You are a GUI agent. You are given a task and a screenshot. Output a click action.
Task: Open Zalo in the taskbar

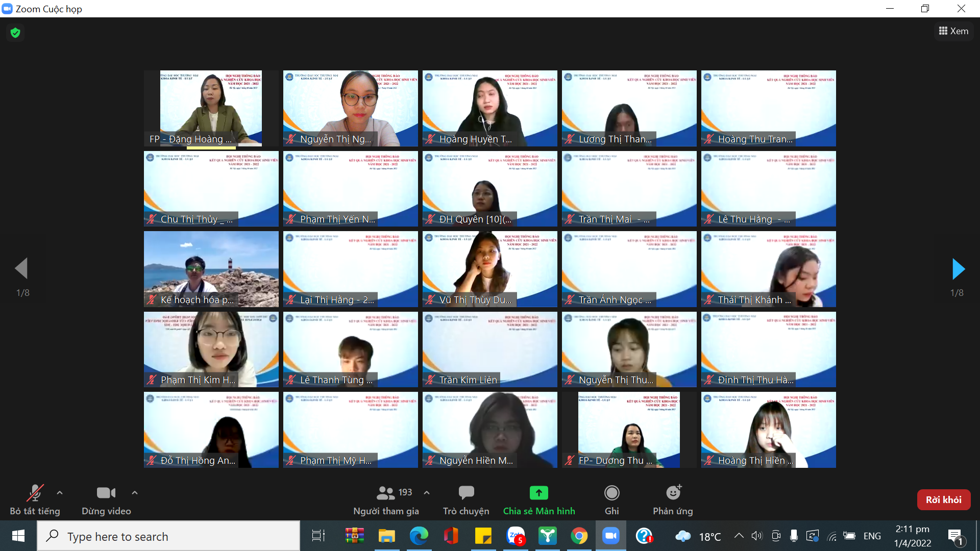tap(516, 536)
